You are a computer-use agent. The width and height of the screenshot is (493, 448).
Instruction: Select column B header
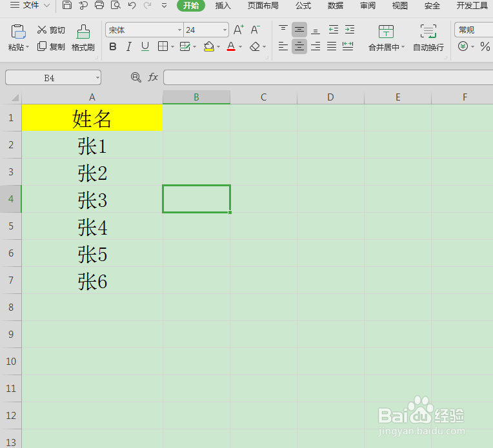(x=197, y=97)
